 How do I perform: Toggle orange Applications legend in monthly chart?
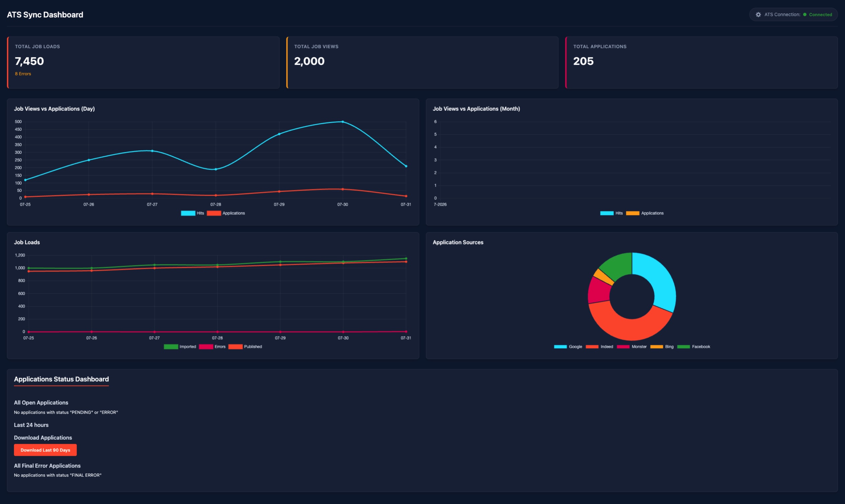coord(645,213)
